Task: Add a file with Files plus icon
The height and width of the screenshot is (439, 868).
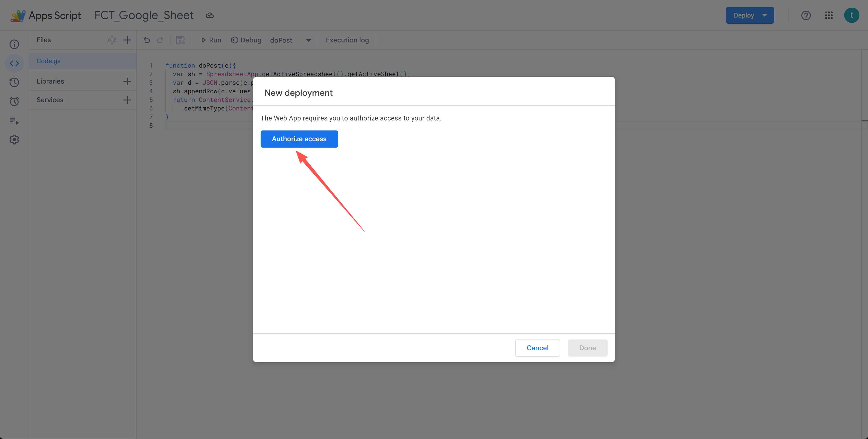Action: pyautogui.click(x=127, y=40)
